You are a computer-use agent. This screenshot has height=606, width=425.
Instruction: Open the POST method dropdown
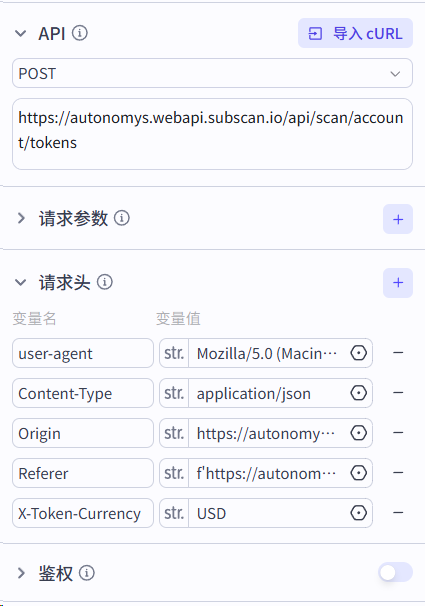212,73
